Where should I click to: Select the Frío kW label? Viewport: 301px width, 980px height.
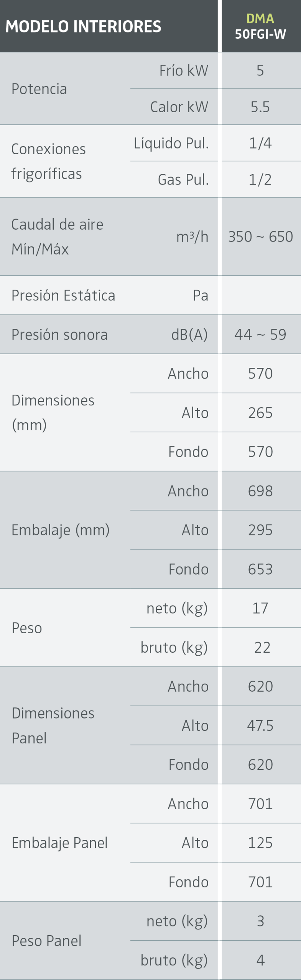[x=184, y=70]
